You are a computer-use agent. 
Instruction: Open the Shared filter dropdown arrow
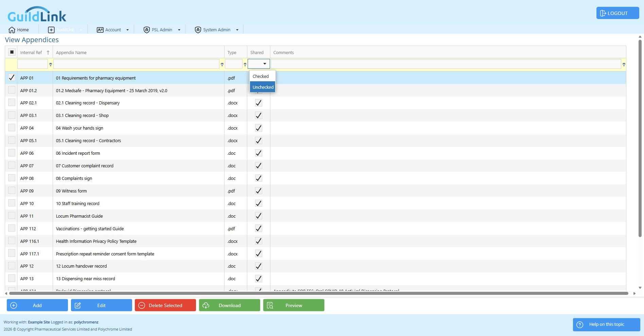(x=265, y=64)
